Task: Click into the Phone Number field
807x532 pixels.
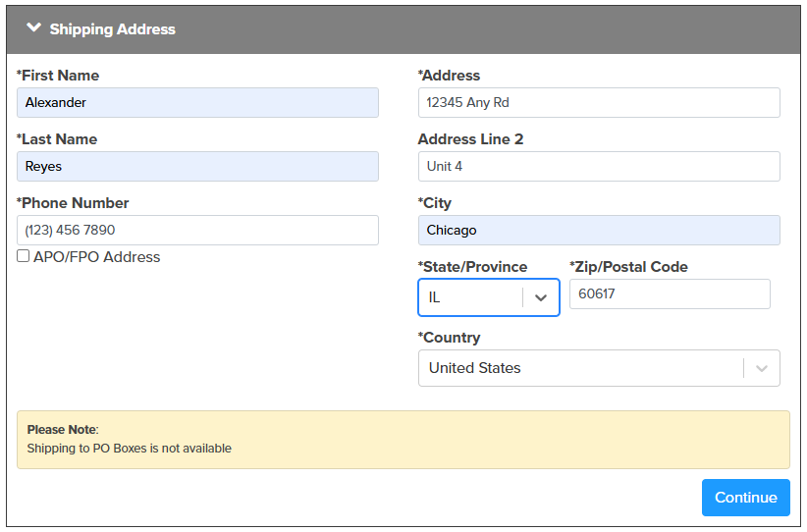Action: click(x=197, y=230)
